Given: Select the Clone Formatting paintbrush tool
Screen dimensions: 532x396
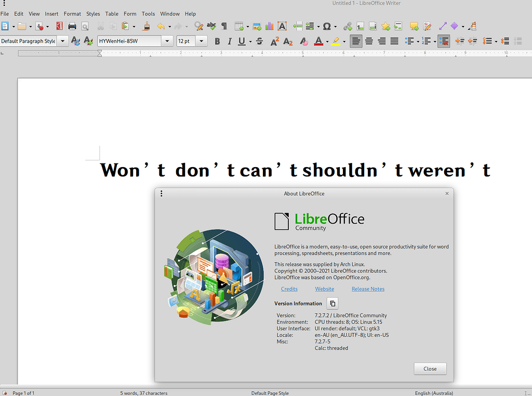Looking at the screenshot, I should coord(146,26).
